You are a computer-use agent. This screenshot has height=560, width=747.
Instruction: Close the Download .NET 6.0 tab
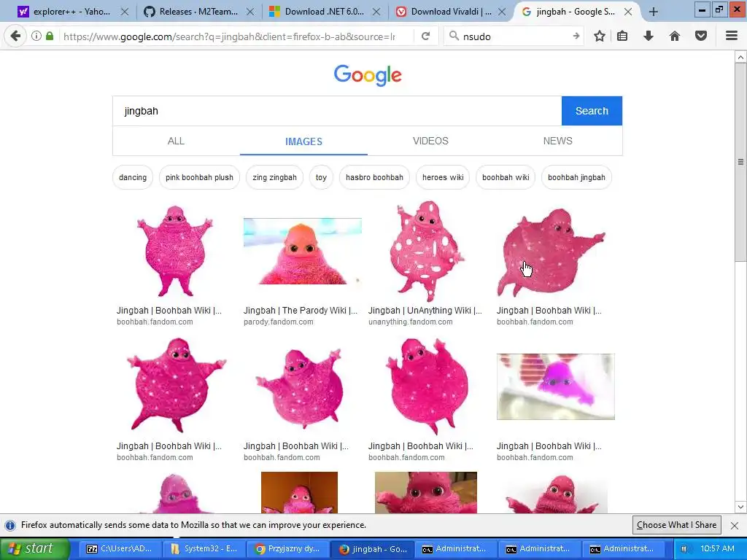point(376,12)
